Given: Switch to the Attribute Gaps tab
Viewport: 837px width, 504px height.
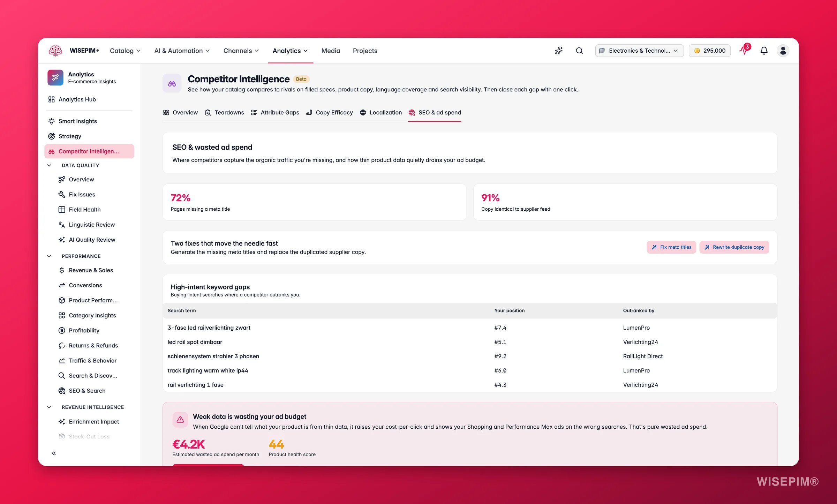Looking at the screenshot, I should pyautogui.click(x=275, y=112).
